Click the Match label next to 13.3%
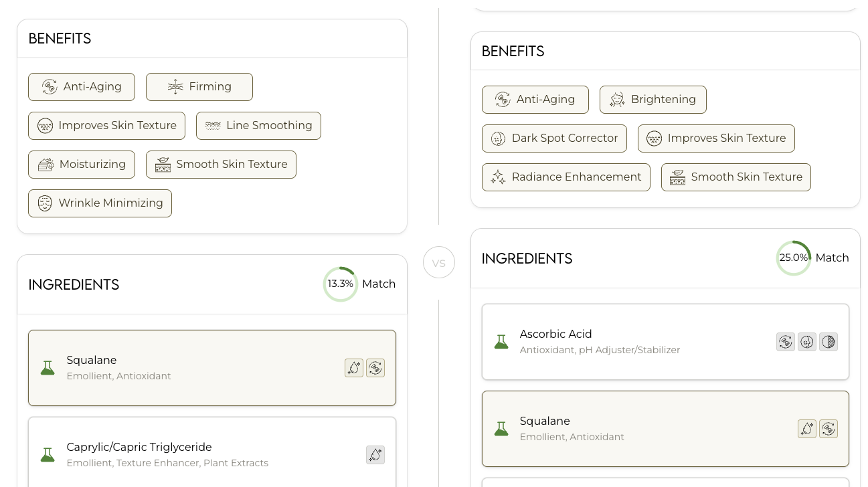868x487 pixels. (x=379, y=284)
